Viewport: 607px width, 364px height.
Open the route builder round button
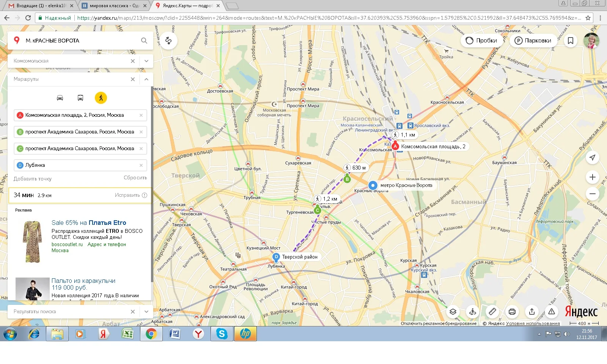(168, 41)
